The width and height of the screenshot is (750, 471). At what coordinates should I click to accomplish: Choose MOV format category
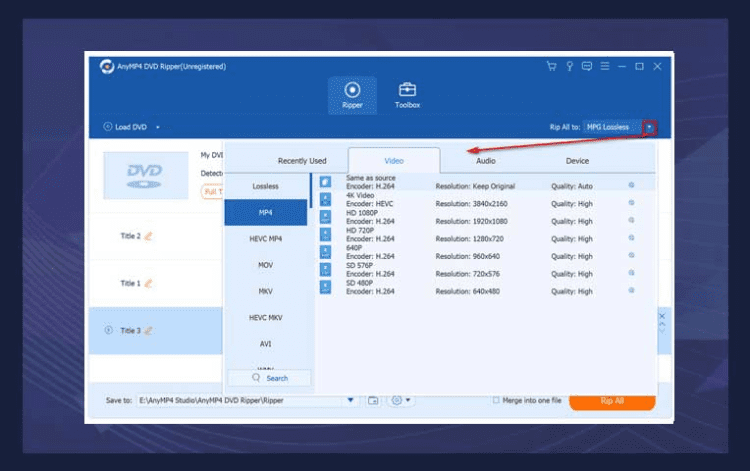(265, 265)
